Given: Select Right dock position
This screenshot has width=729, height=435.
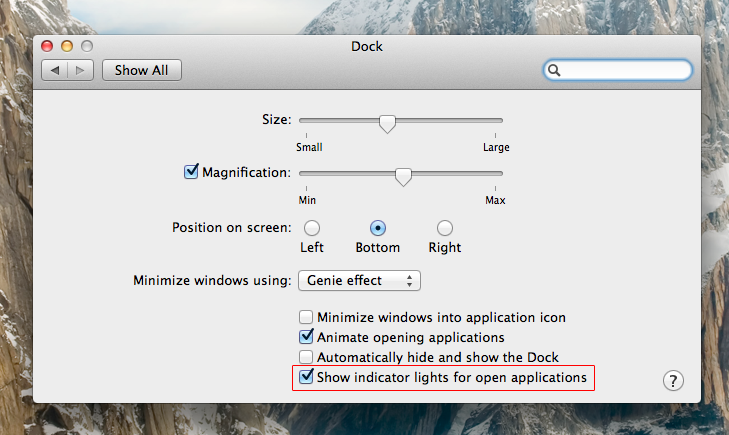Looking at the screenshot, I should pyautogui.click(x=445, y=228).
